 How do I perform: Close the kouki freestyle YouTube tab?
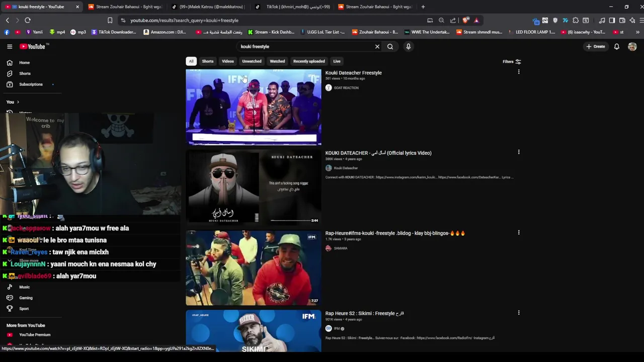pyautogui.click(x=77, y=7)
